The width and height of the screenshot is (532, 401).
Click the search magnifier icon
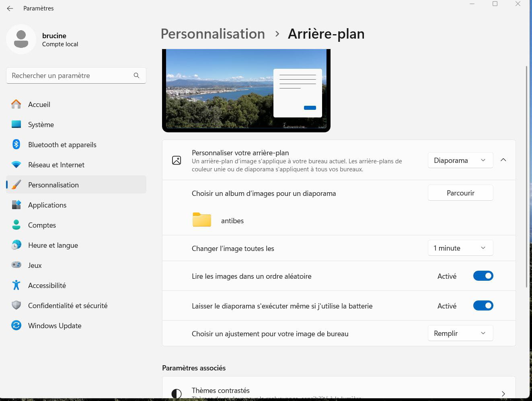(136, 76)
